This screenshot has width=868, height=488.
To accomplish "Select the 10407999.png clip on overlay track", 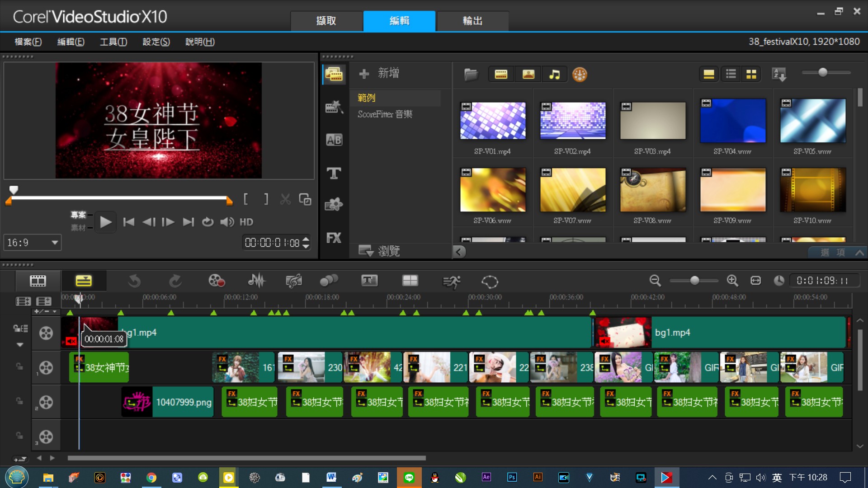I will pyautogui.click(x=168, y=402).
